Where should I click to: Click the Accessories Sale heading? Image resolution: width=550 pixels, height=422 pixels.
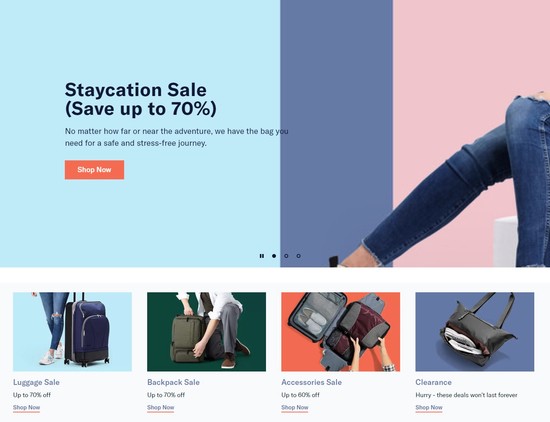(311, 382)
